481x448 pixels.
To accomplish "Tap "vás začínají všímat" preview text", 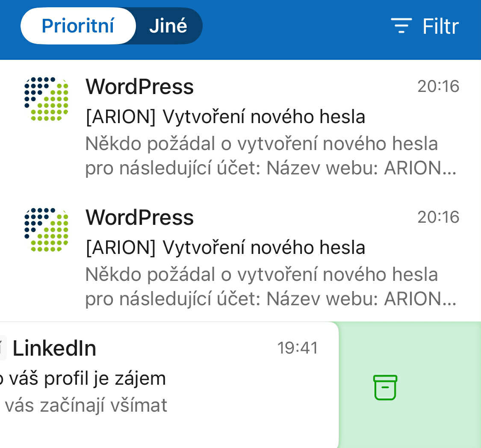I will coord(86,405).
